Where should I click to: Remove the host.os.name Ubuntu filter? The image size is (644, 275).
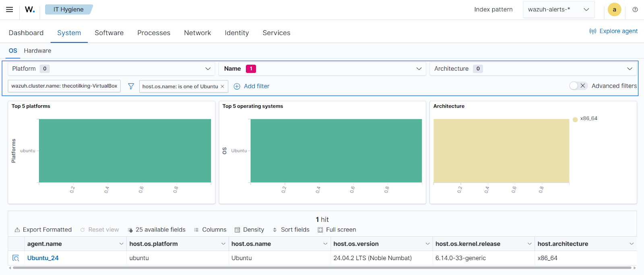coord(222,86)
